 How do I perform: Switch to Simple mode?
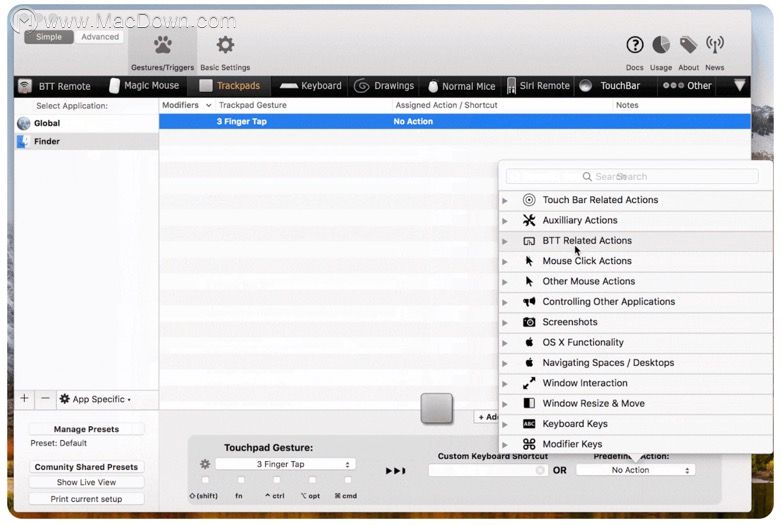pyautogui.click(x=49, y=37)
